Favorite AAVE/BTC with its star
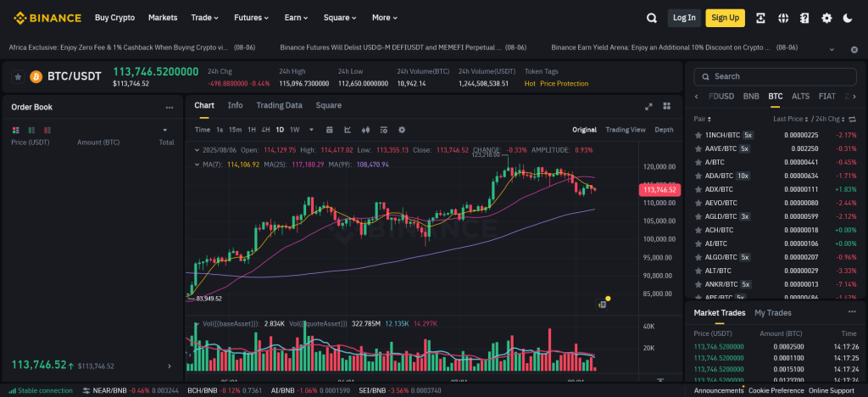 click(x=698, y=148)
